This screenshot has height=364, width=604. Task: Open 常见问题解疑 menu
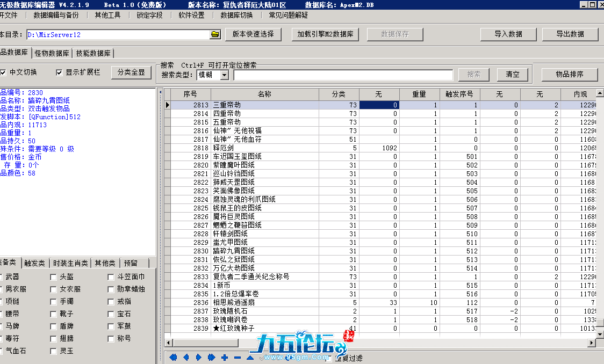tap(288, 15)
